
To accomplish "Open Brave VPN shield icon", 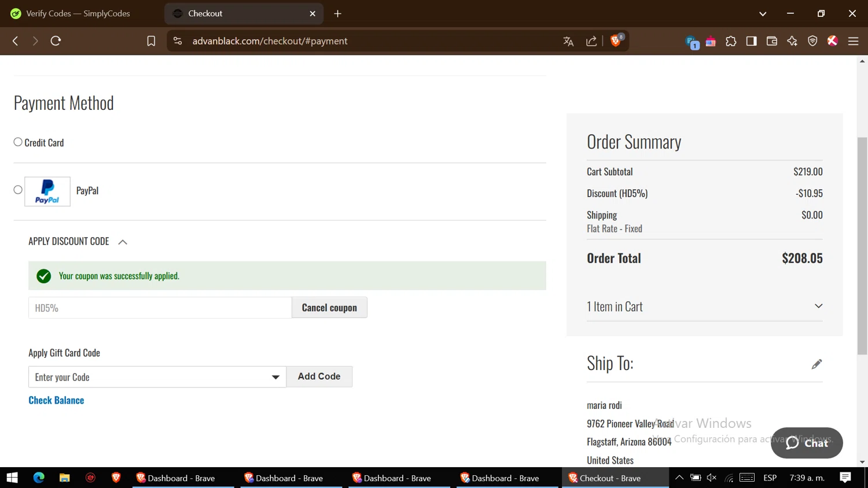I will [x=812, y=41].
